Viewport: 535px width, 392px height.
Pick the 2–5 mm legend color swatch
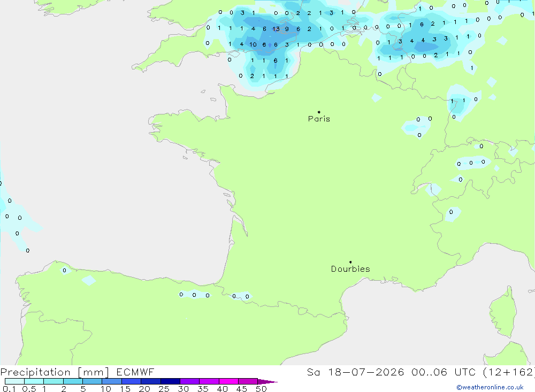point(73,381)
